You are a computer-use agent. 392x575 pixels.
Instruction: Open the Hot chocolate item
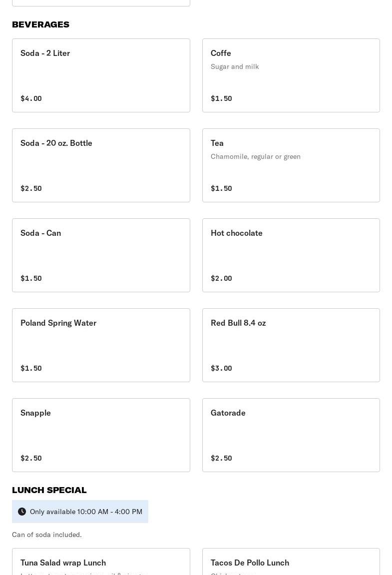coord(291,255)
